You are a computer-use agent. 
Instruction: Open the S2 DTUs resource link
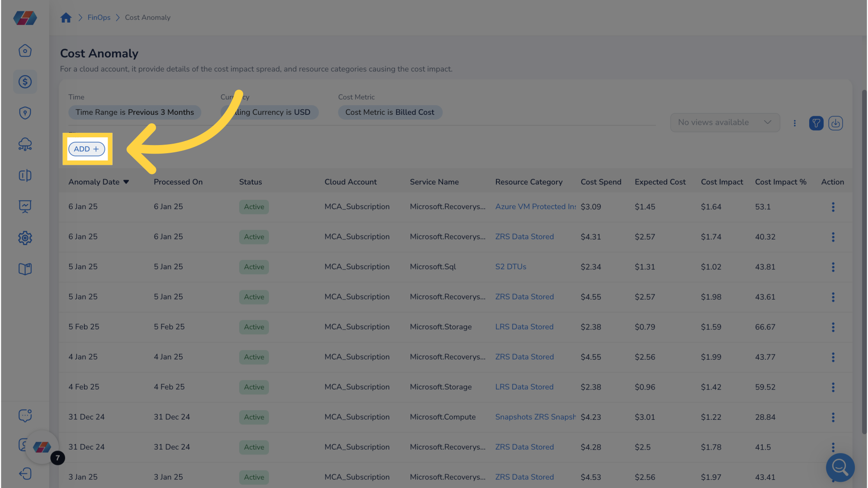click(510, 267)
